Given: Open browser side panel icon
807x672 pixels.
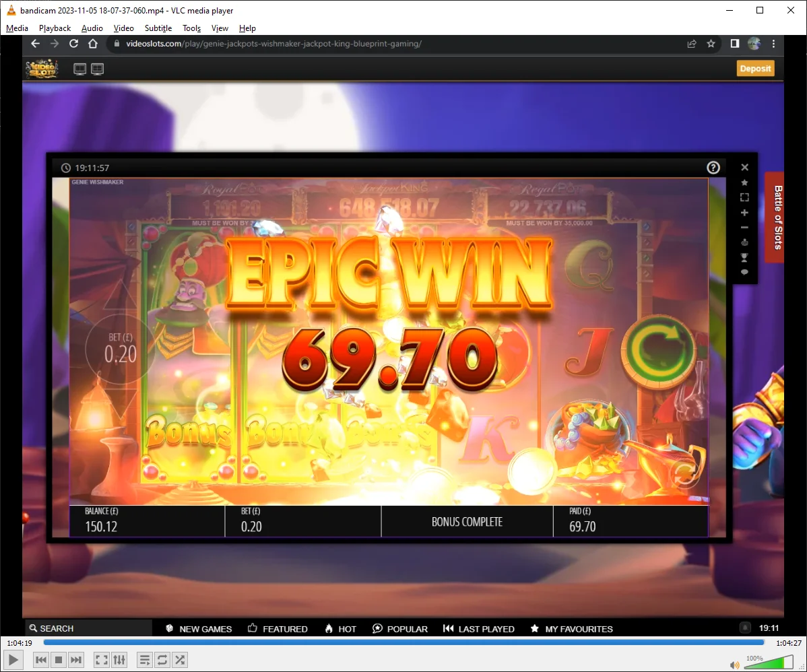Looking at the screenshot, I should (x=735, y=44).
